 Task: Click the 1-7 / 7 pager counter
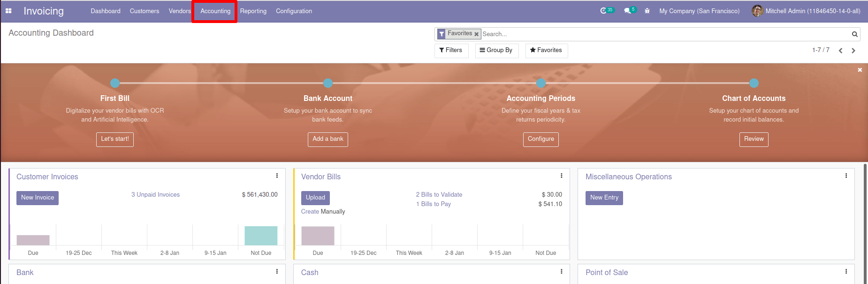pyautogui.click(x=821, y=50)
